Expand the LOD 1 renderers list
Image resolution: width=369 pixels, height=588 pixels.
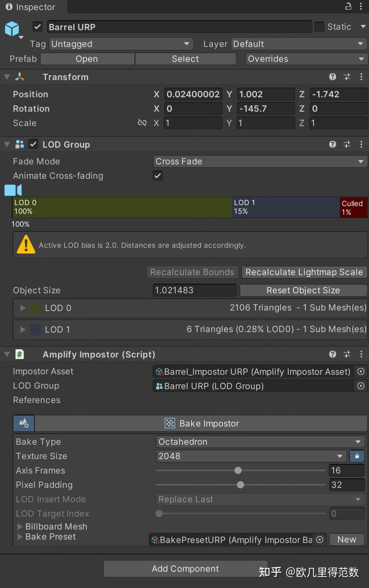tap(22, 330)
